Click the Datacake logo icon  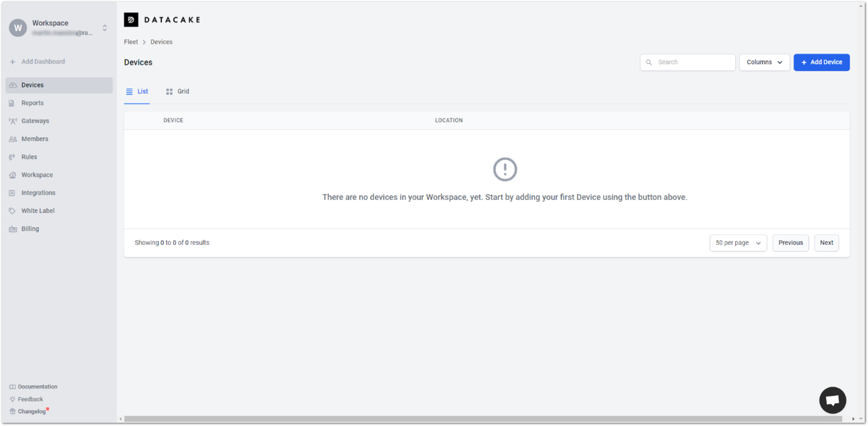click(131, 20)
